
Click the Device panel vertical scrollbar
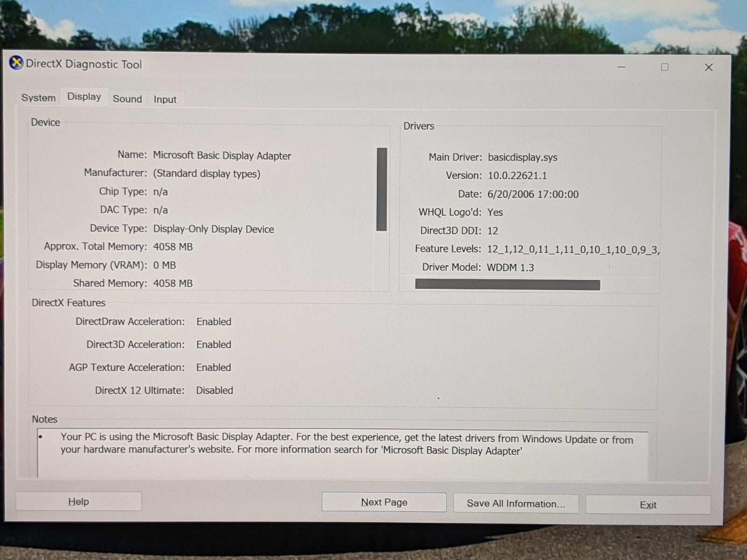click(x=381, y=189)
